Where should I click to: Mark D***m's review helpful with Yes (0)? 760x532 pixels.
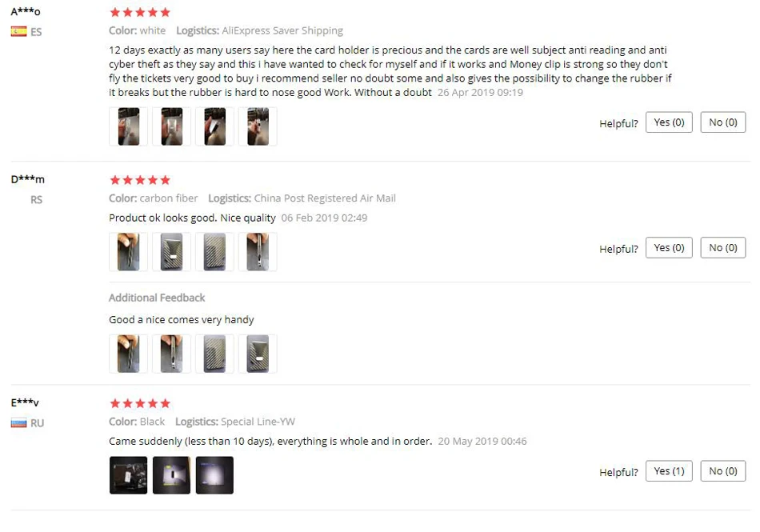pos(669,248)
